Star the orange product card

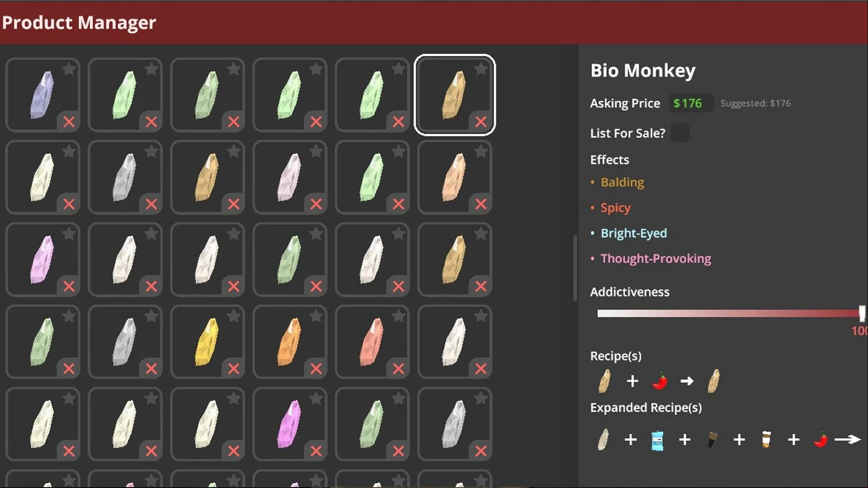tap(316, 316)
